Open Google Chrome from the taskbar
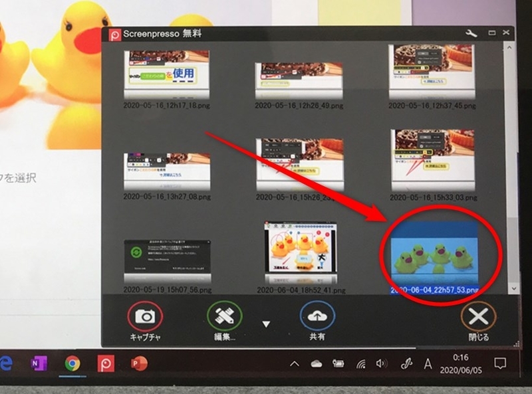Image resolution: width=532 pixels, height=394 pixels. point(72,363)
